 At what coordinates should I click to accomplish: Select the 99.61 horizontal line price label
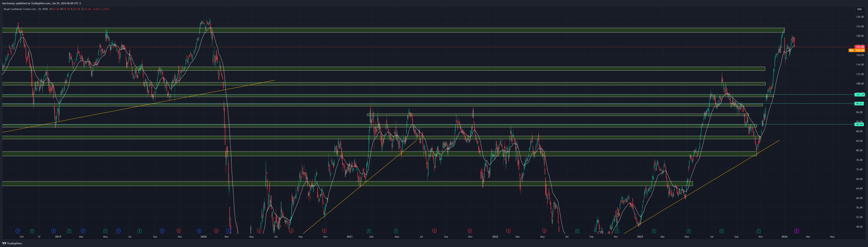(860, 104)
